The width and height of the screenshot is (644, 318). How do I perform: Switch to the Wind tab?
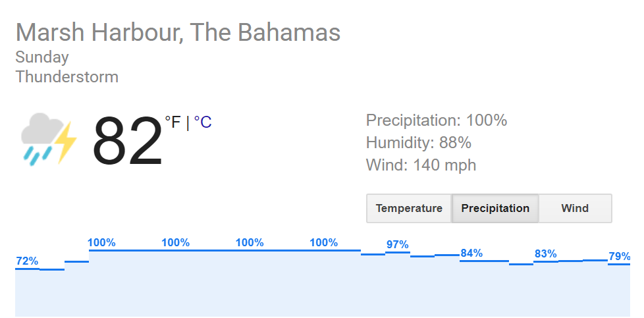coord(575,209)
